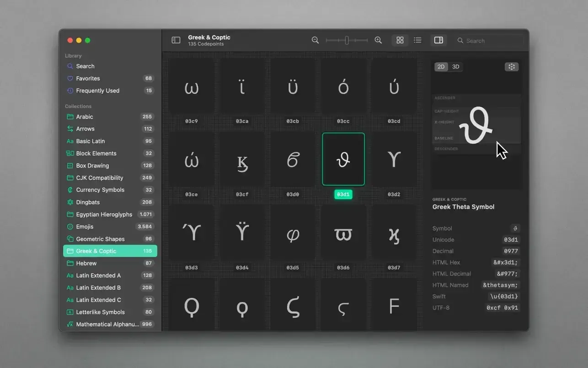Viewport: 588px width, 368px height.
Task: Copy the HTML Named entity &thetasym;
Action: tap(500, 285)
